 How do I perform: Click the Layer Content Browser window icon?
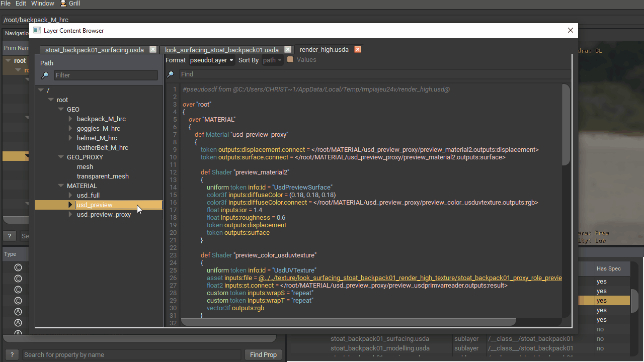click(37, 30)
